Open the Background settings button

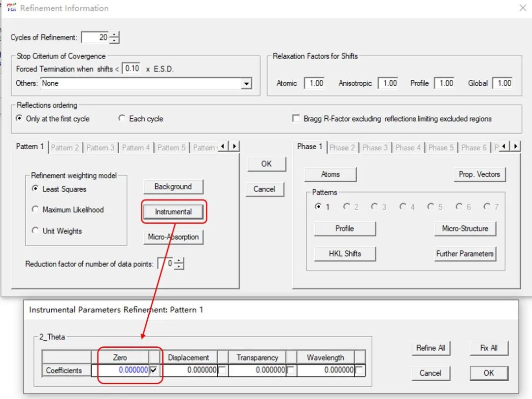point(173,187)
